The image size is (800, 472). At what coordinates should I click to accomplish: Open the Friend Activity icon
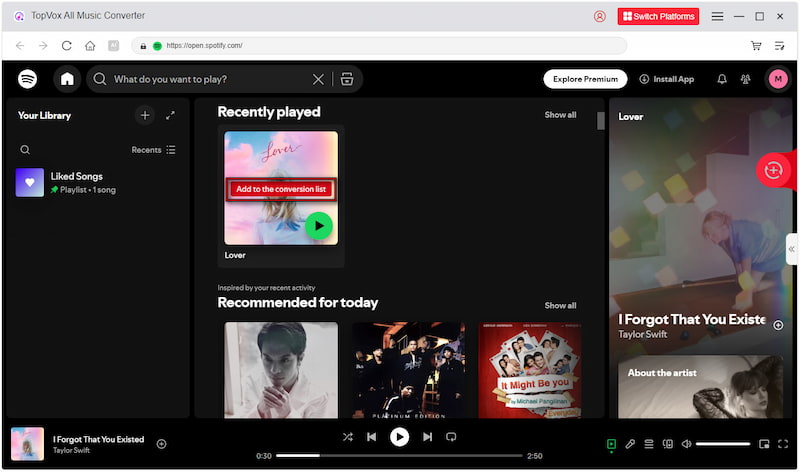tap(745, 79)
